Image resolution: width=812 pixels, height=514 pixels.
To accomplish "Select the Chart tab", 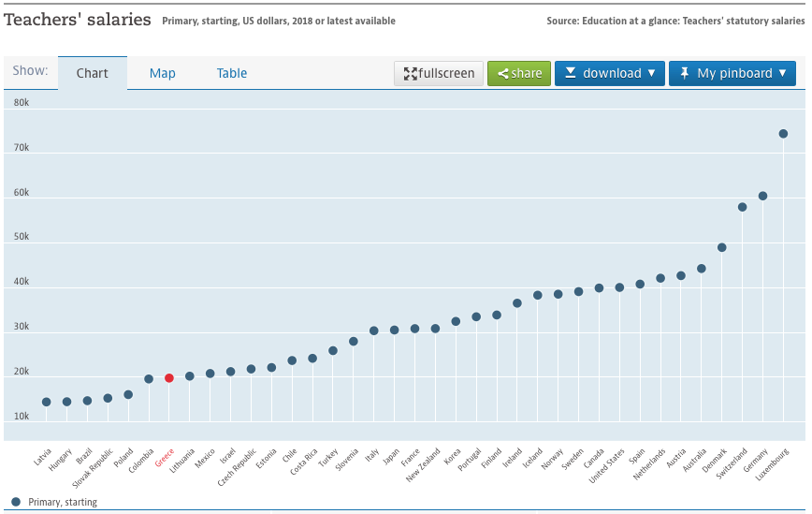I will click(93, 73).
